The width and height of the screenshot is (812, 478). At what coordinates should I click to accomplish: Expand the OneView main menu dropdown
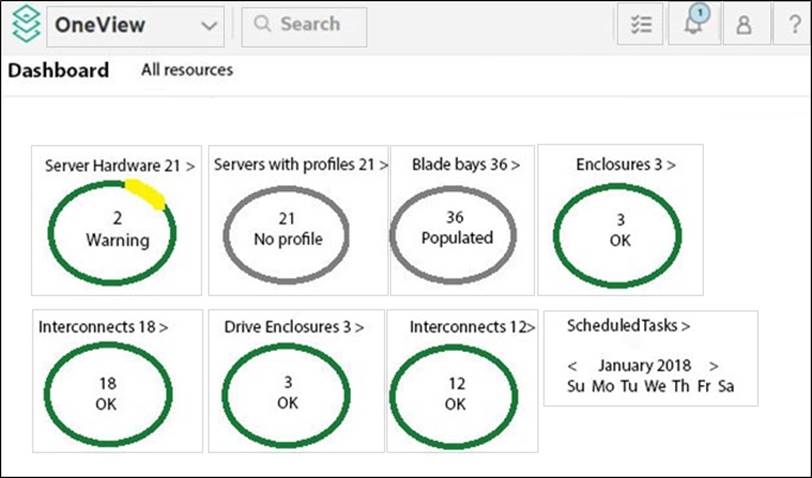click(209, 26)
